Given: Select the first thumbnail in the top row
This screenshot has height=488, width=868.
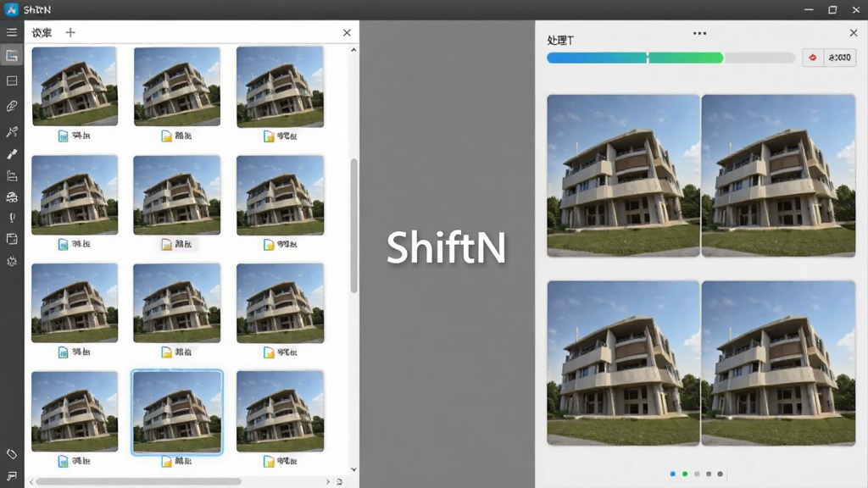Looking at the screenshot, I should [x=75, y=86].
